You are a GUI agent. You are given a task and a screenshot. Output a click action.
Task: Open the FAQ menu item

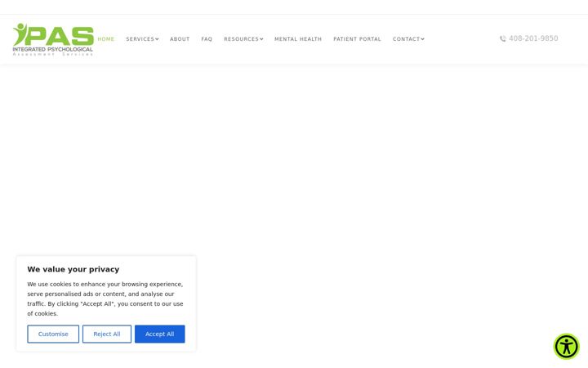pyautogui.click(x=207, y=39)
